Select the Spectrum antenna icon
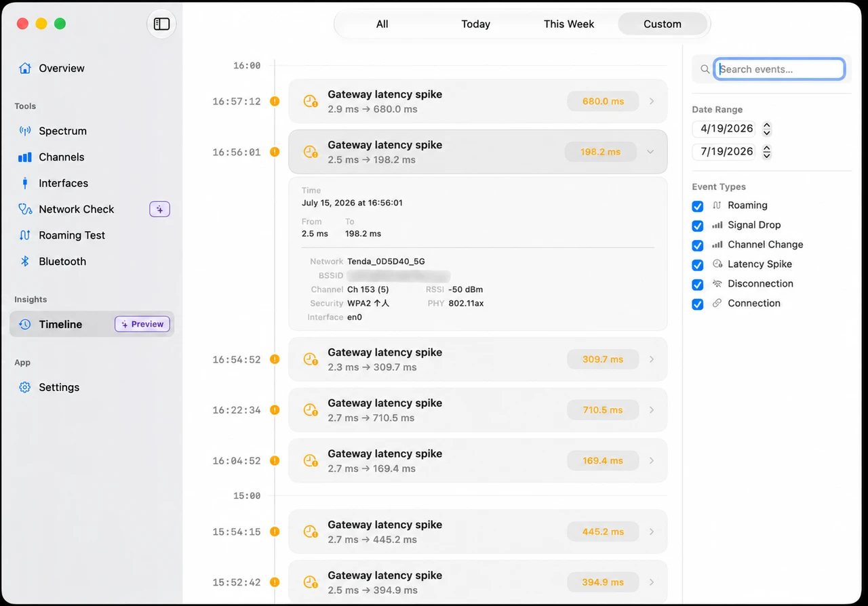Viewport: 868px width, 606px height. (25, 131)
